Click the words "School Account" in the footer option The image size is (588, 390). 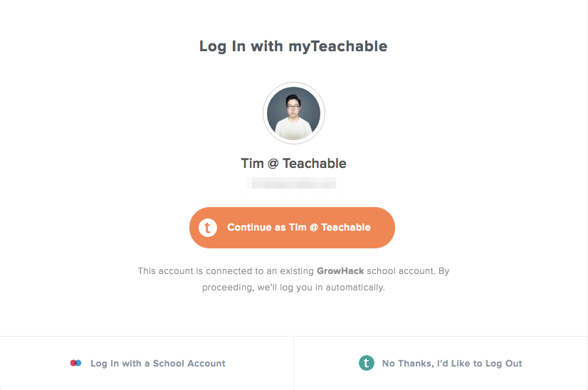[x=189, y=364]
